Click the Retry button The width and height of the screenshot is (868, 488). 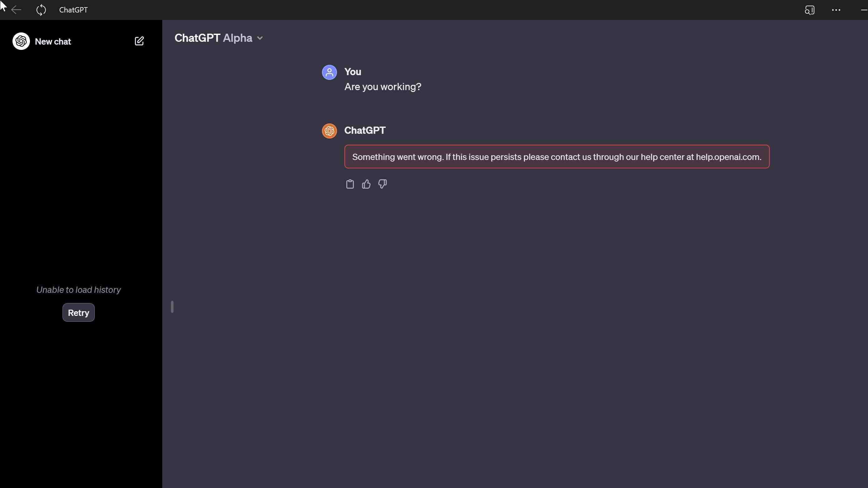pyautogui.click(x=78, y=312)
